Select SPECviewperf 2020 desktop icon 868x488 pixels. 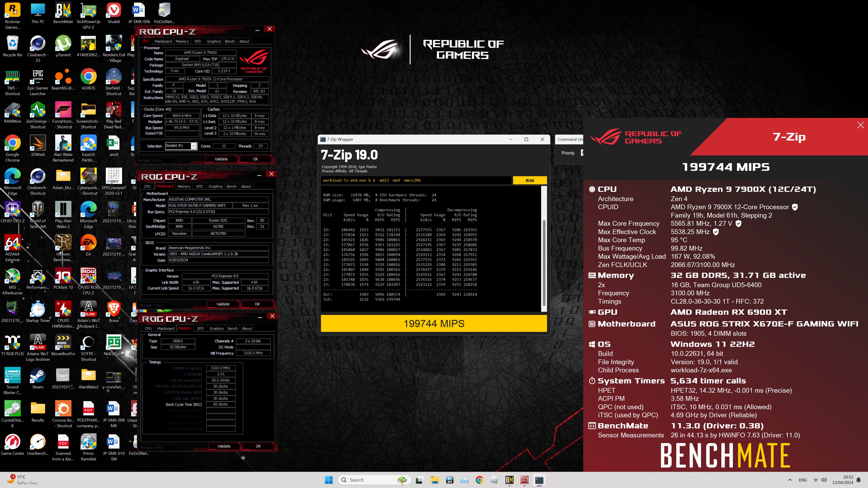[113, 182]
